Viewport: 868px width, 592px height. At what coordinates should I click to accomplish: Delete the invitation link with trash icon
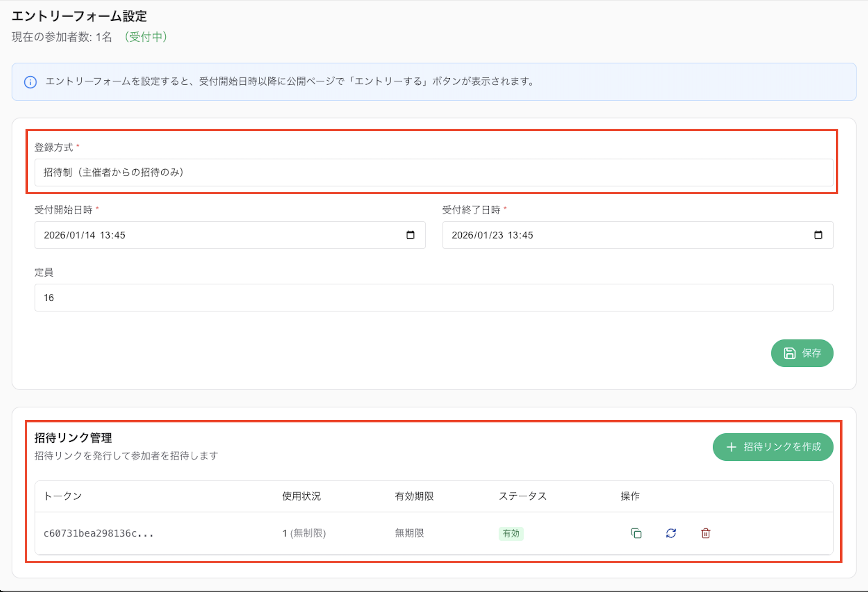coord(706,533)
